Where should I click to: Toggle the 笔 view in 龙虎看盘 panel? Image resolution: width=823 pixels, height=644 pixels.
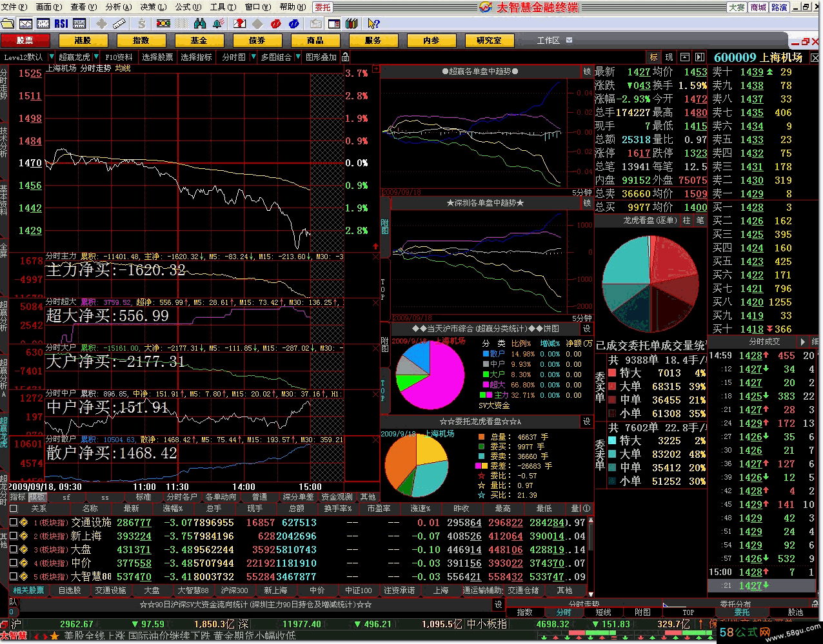[700, 220]
